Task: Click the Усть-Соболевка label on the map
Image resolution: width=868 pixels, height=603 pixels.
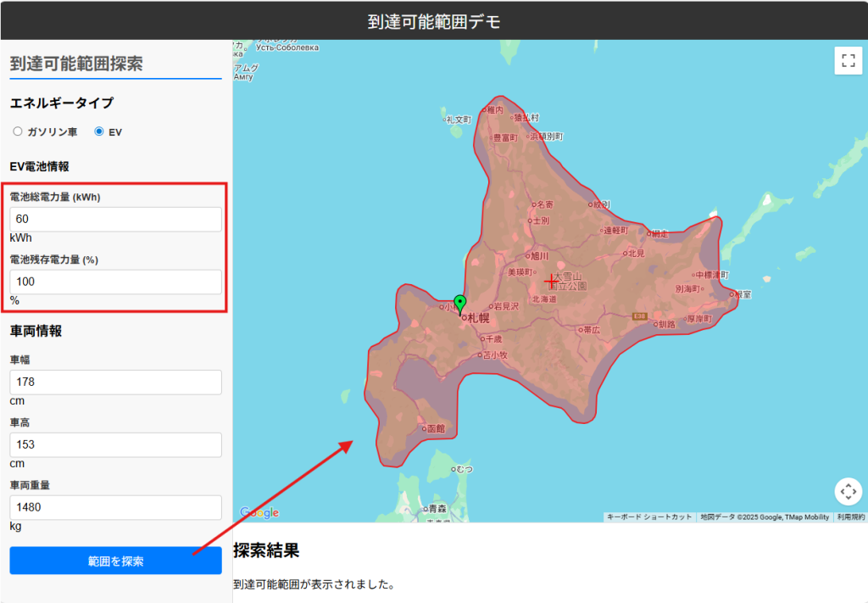Action: pyautogui.click(x=287, y=47)
